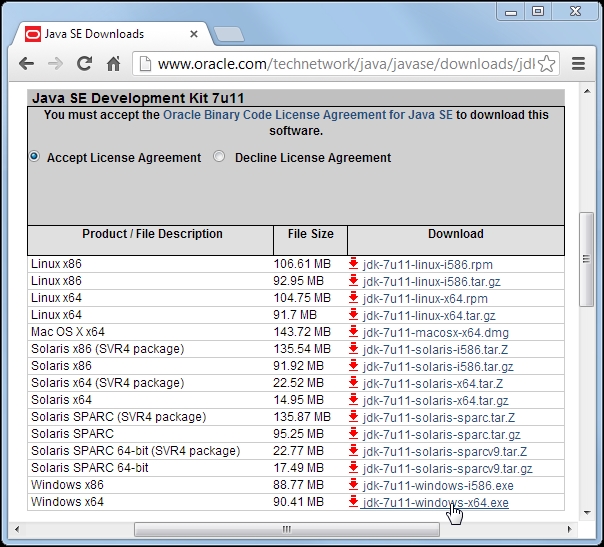Download jdk-7u11-linux-i586.rpm
The width and height of the screenshot is (604, 547).
pyautogui.click(x=428, y=265)
